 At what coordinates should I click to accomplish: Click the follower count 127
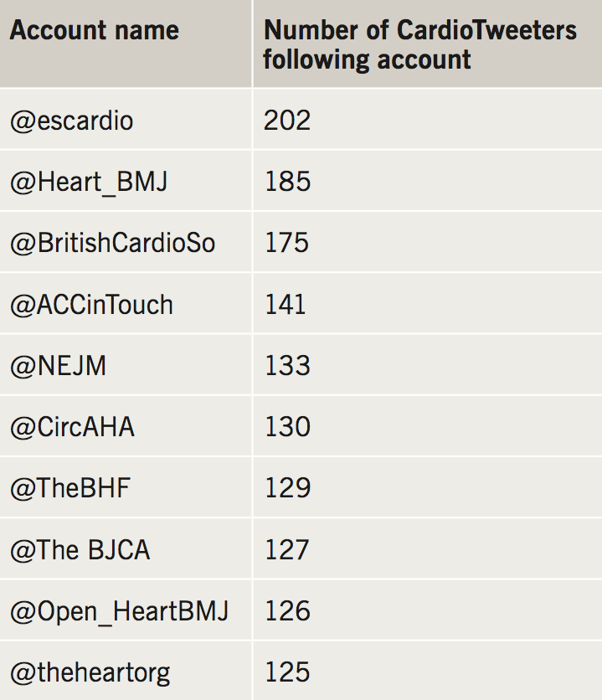287,550
